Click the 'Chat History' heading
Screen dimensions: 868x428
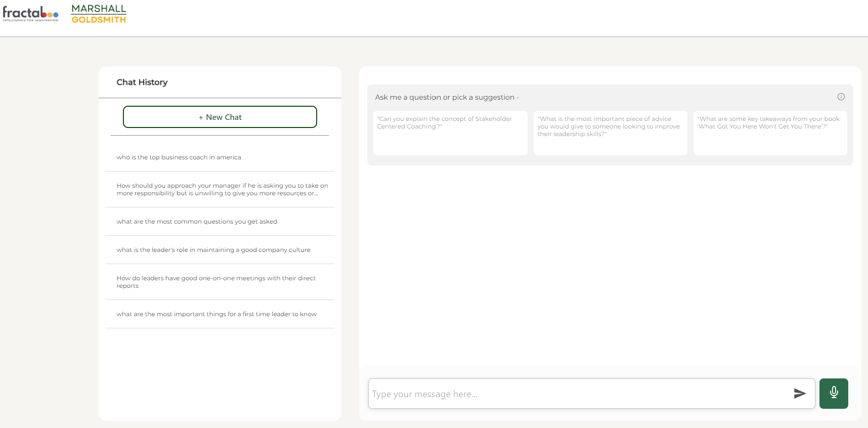click(142, 82)
